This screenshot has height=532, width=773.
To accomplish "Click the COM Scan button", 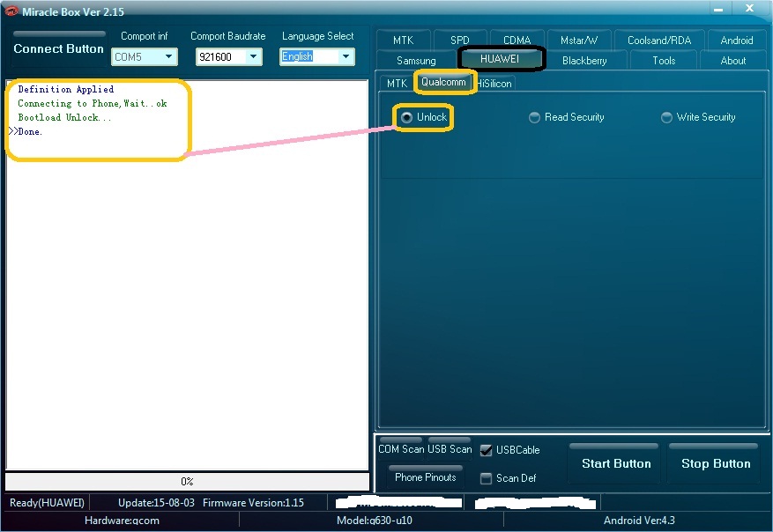I will click(x=401, y=448).
